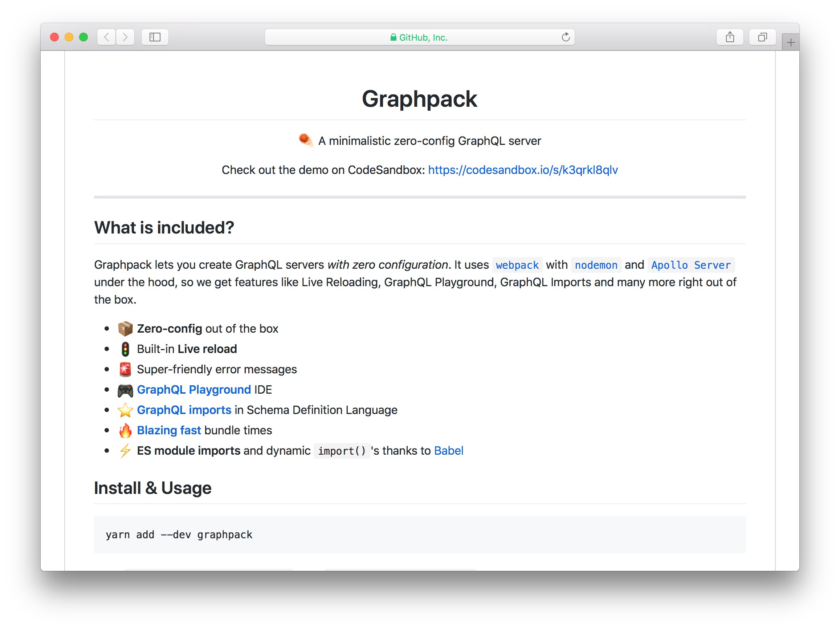Image resolution: width=840 pixels, height=629 pixels.
Task: Open the webpack link
Action: coord(517,265)
